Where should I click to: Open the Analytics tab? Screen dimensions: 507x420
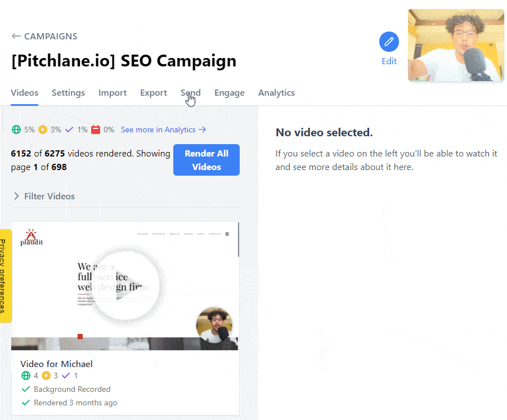point(276,93)
